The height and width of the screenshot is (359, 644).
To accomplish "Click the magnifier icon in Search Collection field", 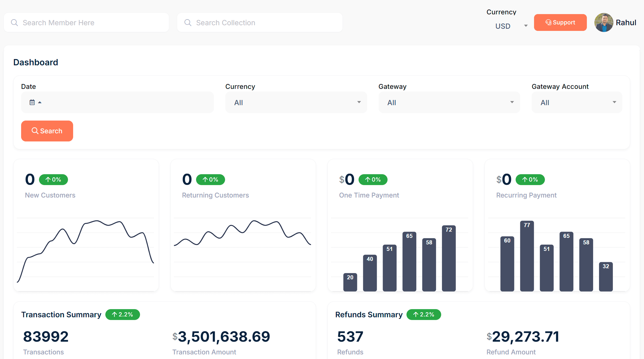I will click(x=188, y=22).
